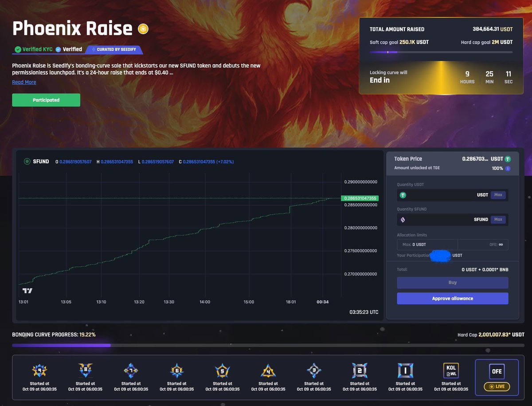Click the SFUND token icon in quantity field
The height and width of the screenshot is (406, 532).
click(x=403, y=220)
